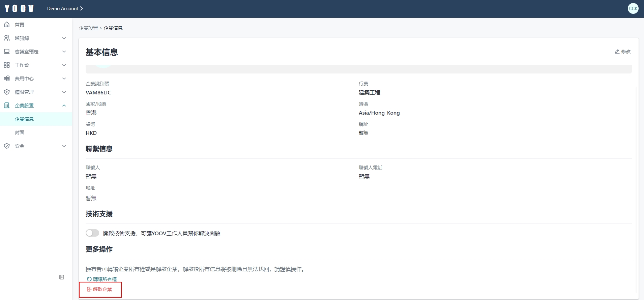Collapse the 企業設置 menu chevron
This screenshot has width=644, height=300.
click(x=64, y=106)
